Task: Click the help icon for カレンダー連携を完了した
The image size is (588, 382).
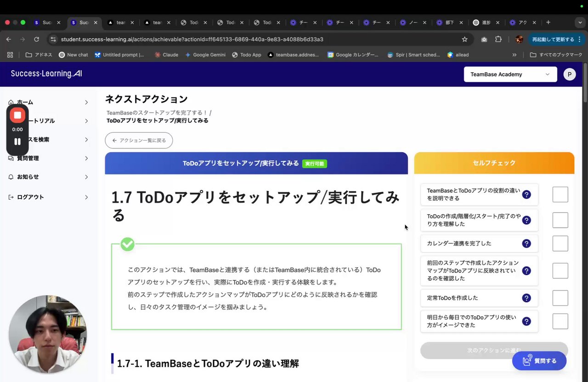Action: click(526, 244)
